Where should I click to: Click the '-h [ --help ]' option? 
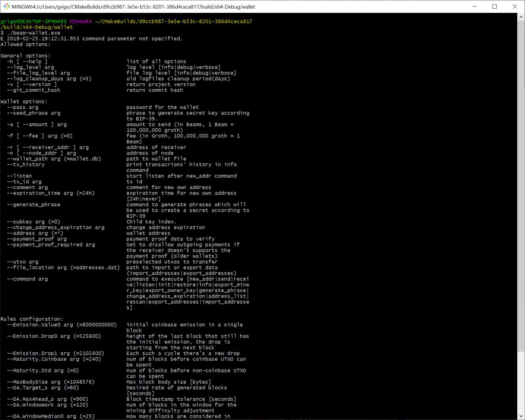[x=27, y=62]
